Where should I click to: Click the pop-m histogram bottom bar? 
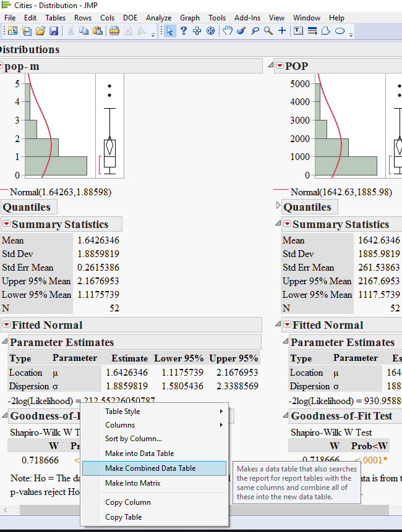point(56,166)
